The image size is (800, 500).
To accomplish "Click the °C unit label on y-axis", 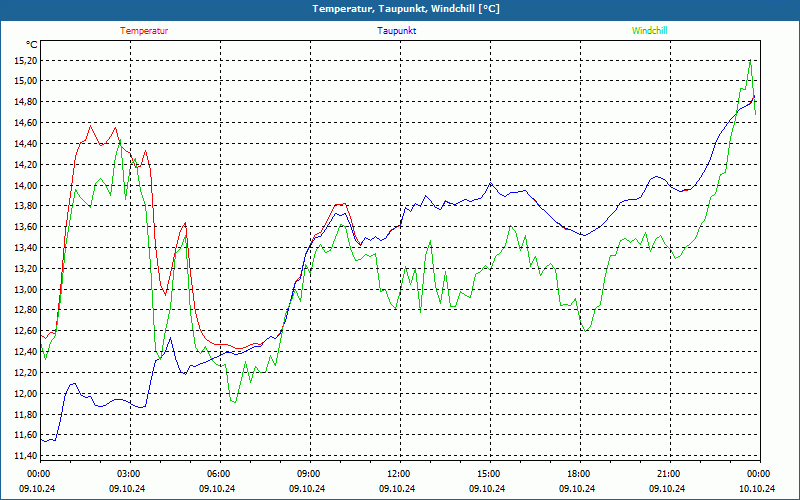I will point(32,45).
